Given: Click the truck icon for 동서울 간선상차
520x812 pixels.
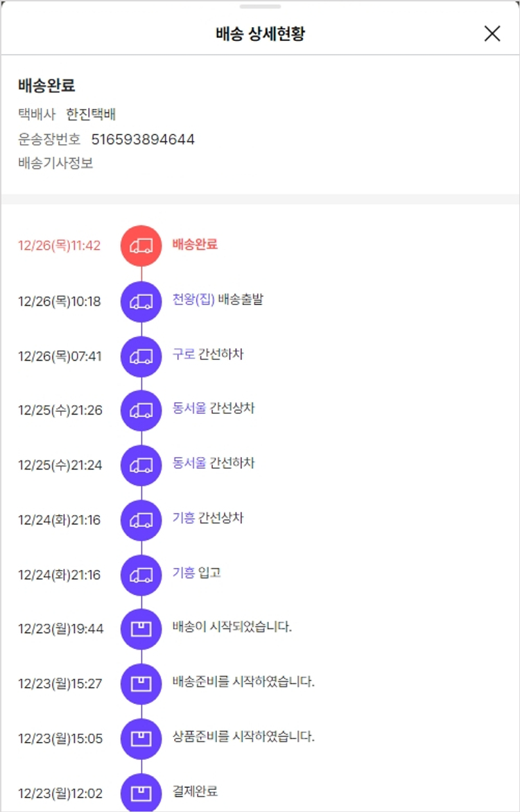Looking at the screenshot, I should point(141,411).
